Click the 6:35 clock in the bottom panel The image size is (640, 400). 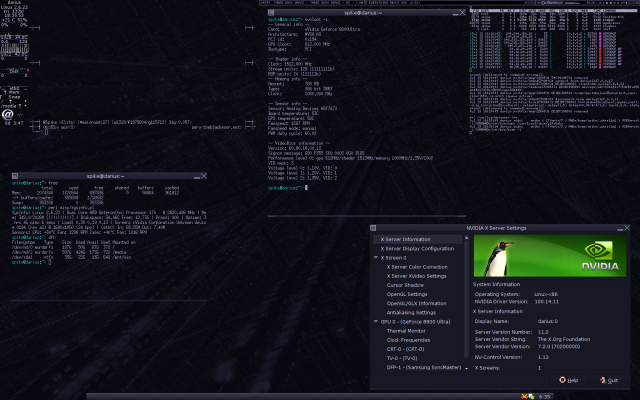544,396
